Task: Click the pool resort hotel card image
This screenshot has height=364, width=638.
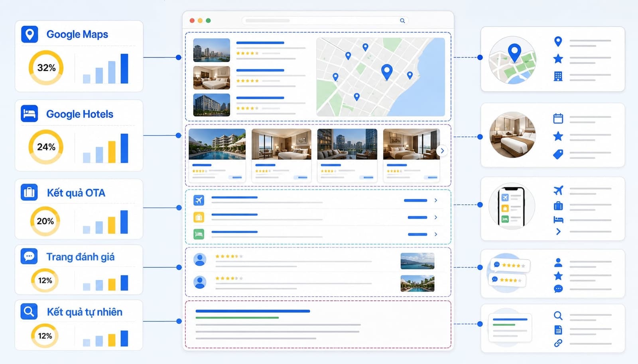Action: point(217,144)
